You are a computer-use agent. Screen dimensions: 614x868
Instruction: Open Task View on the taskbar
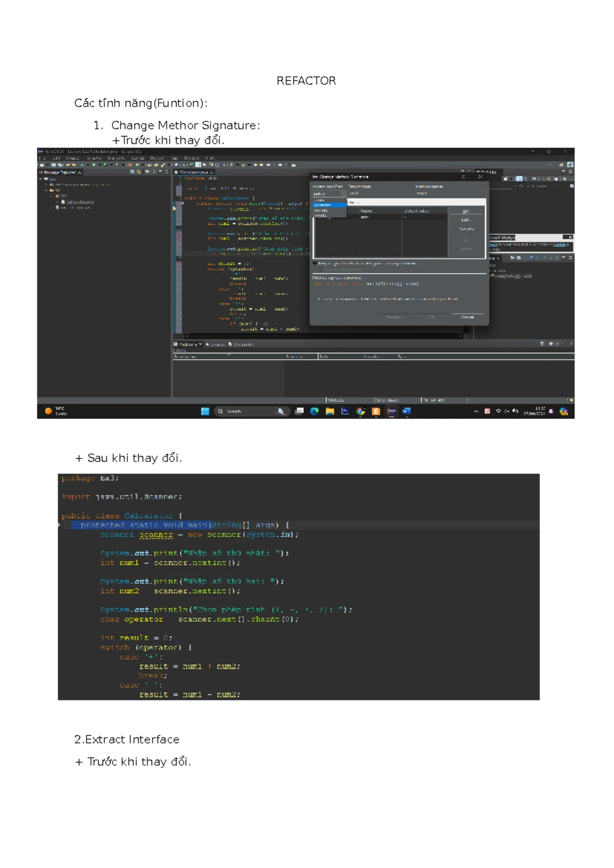pyautogui.click(x=299, y=411)
